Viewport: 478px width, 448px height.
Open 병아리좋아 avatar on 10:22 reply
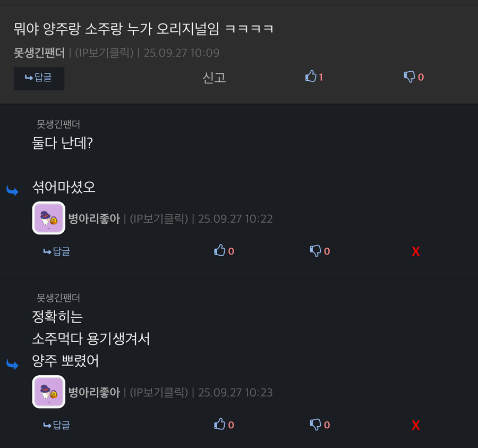(x=49, y=218)
